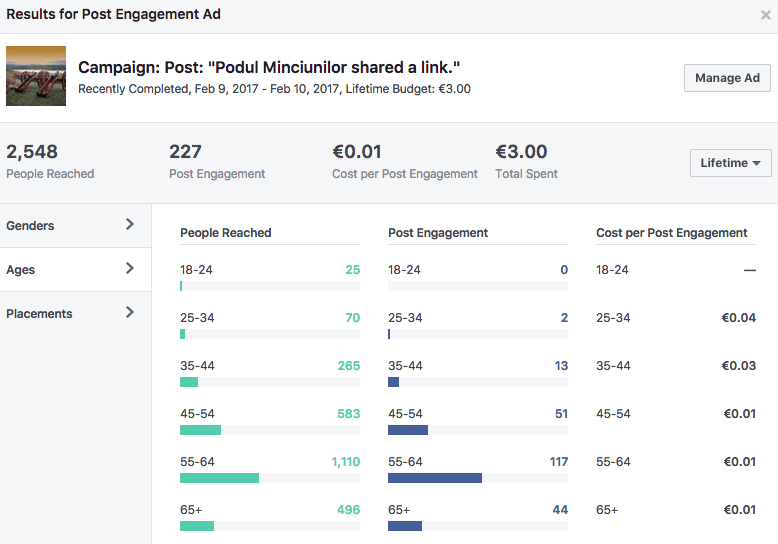
Task: Close the Post Engagement results dialog
Action: tap(766, 15)
